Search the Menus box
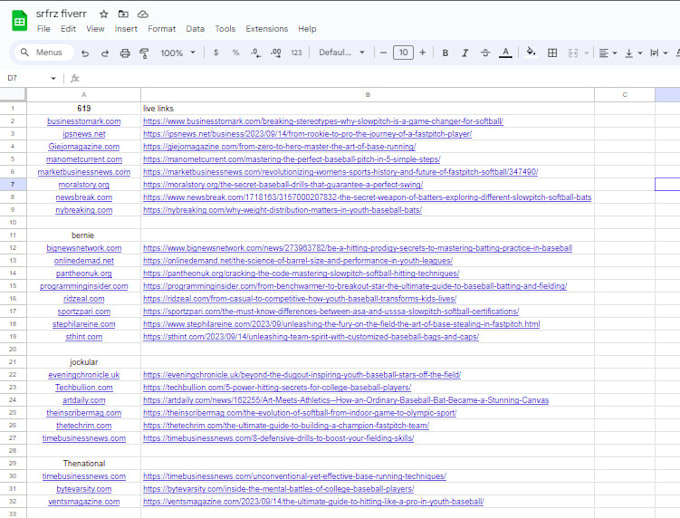The width and height of the screenshot is (680, 518). point(42,52)
